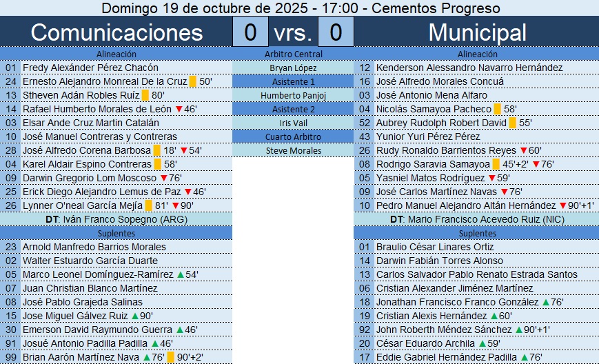Click the green arrow beside Marco Leonel Domínguez-Ramírez

181,274
